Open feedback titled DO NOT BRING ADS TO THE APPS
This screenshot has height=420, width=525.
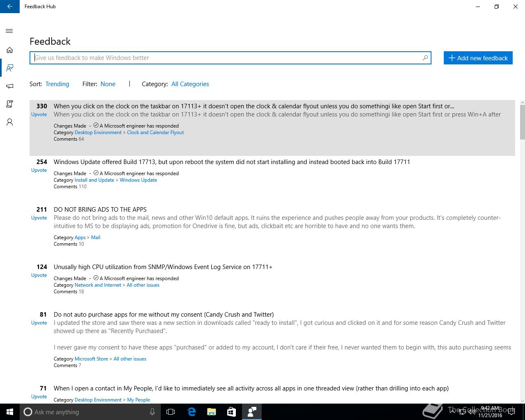pos(100,210)
